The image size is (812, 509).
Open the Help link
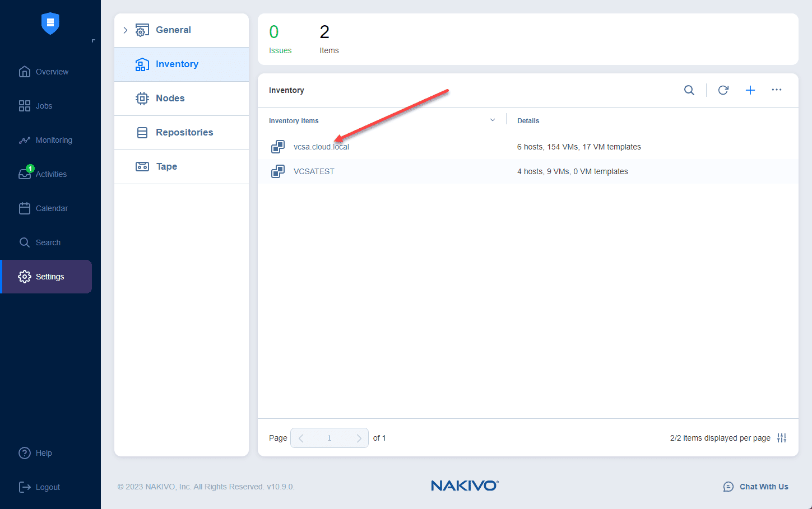click(x=44, y=453)
